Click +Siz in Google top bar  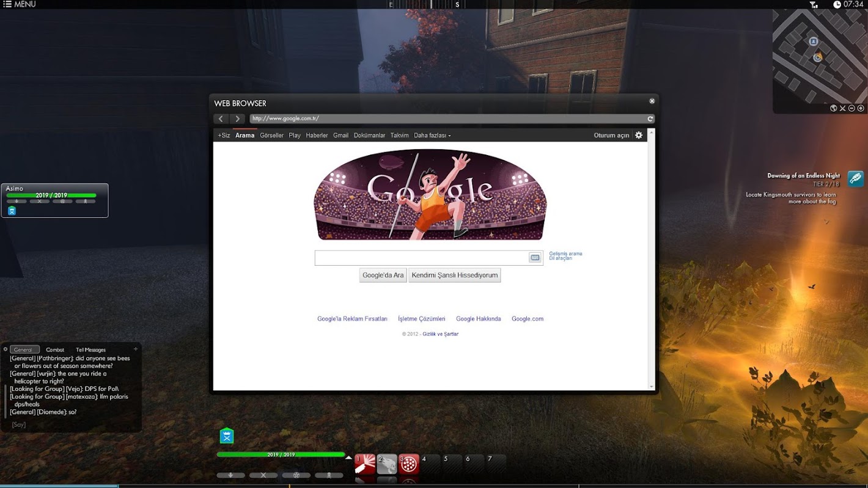tap(224, 136)
